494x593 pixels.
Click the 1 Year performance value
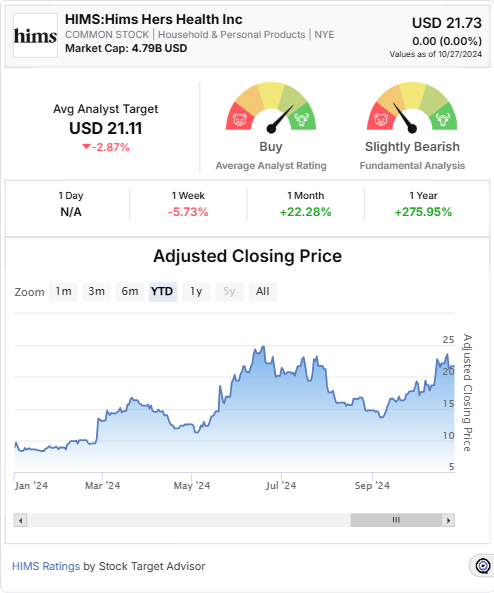pos(423,212)
